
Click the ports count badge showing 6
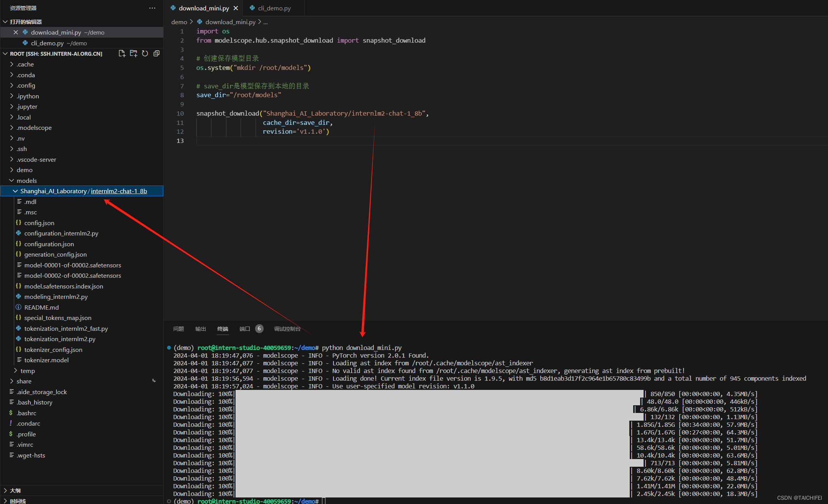pyautogui.click(x=259, y=328)
